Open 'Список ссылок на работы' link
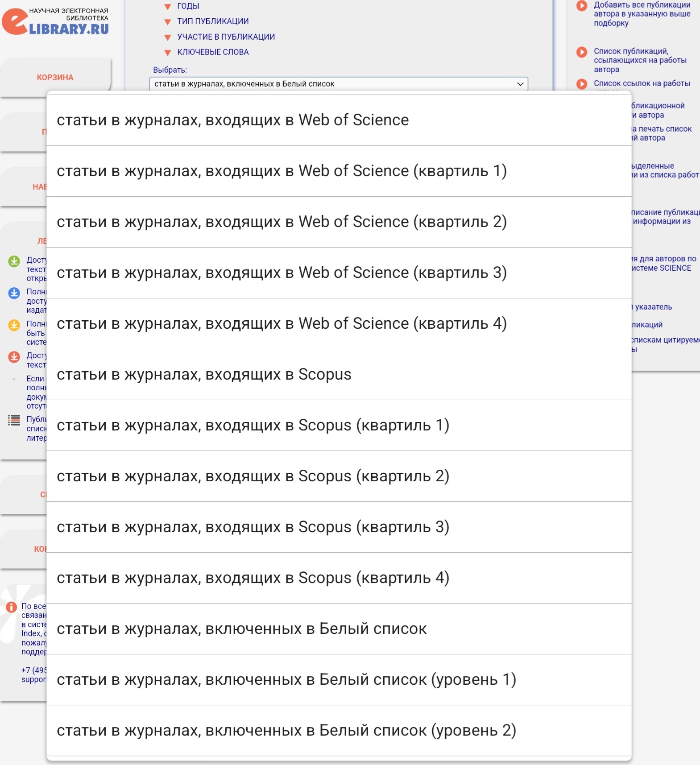This screenshot has height=765, width=700. click(x=642, y=83)
